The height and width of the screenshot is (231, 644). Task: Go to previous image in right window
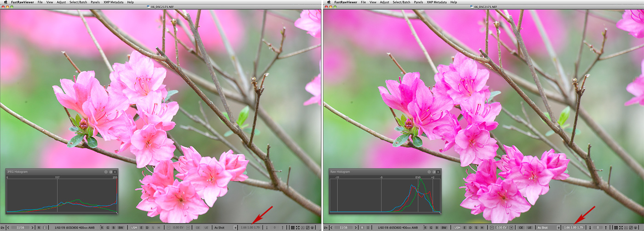332,227
